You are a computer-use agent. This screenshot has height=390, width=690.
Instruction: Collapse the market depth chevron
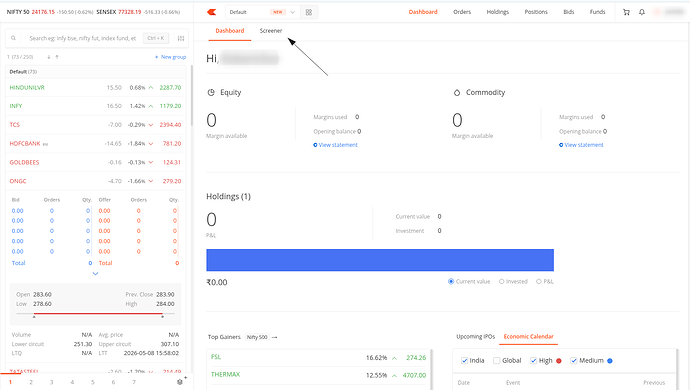95,274
